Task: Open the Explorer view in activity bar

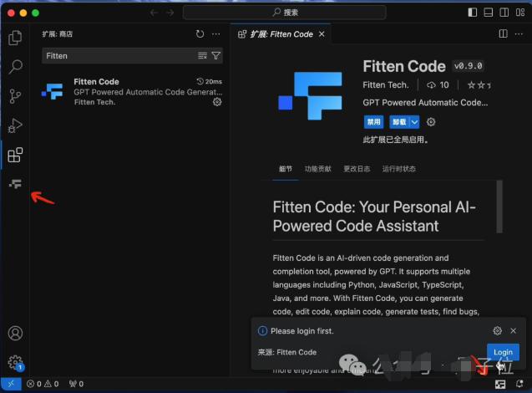Action: click(15, 38)
